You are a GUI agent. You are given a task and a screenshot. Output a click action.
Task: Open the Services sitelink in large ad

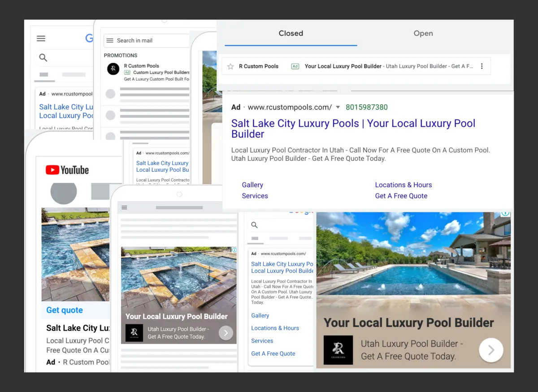click(x=255, y=196)
